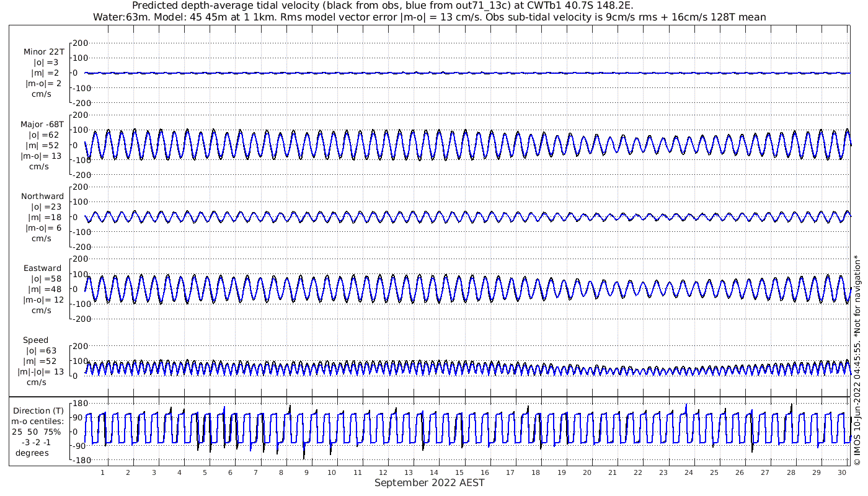Select the 'Eastward' panel label

click(43, 268)
